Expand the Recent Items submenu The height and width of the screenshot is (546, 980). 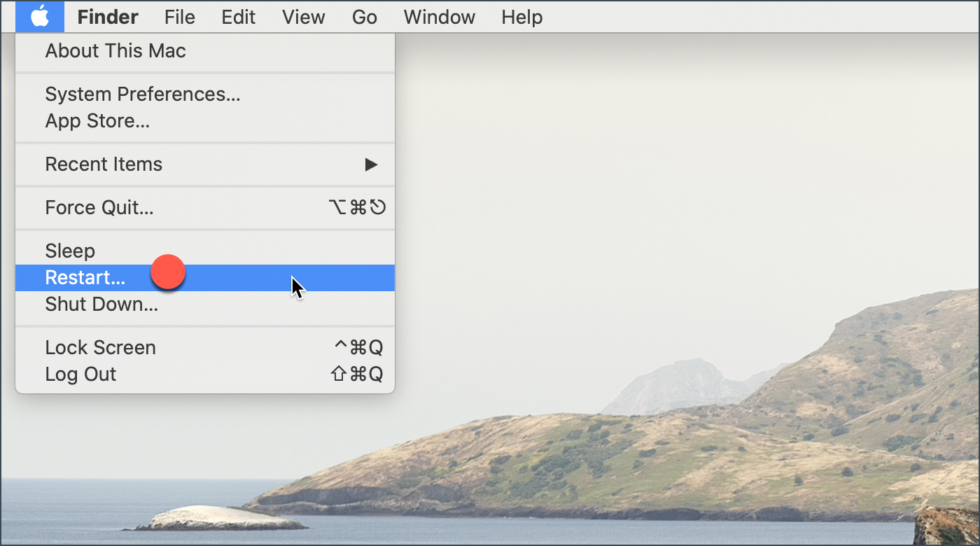(x=205, y=164)
